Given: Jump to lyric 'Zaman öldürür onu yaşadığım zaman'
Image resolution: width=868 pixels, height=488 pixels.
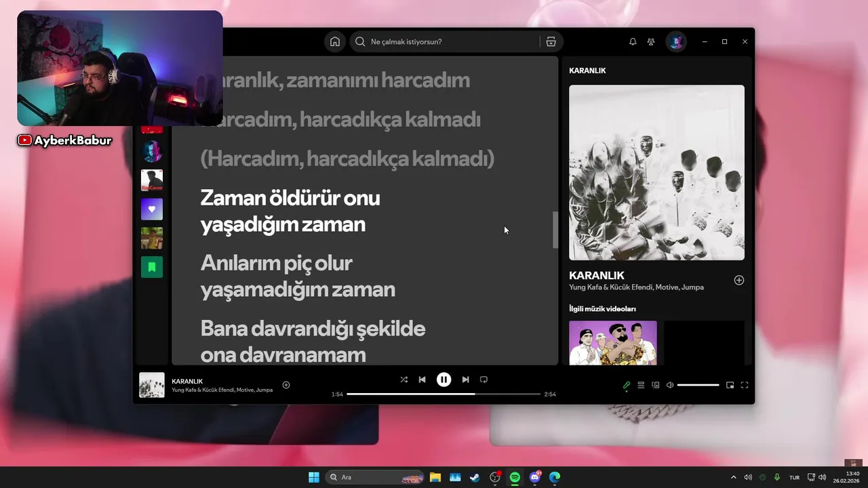Looking at the screenshot, I should (290, 211).
